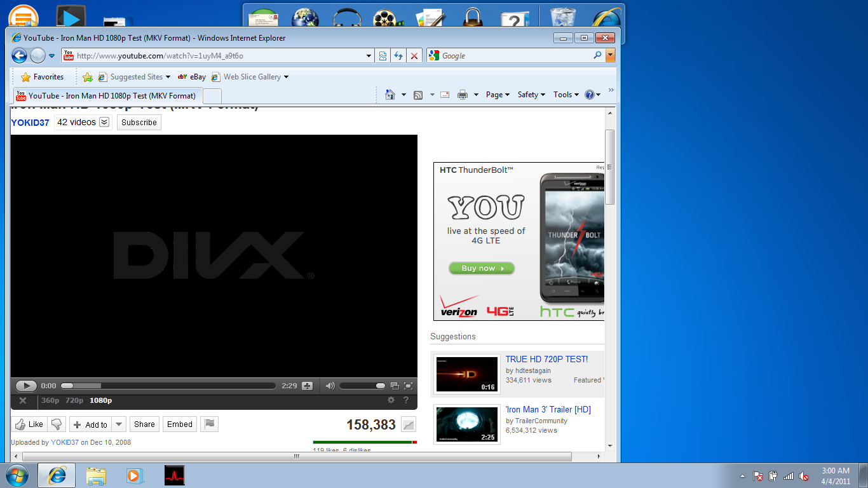Flag the video as inappropriate
Viewport: 868px width, 488px height.
pyautogui.click(x=209, y=424)
